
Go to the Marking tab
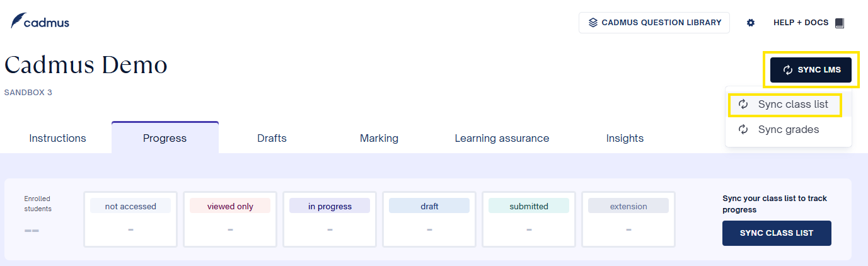pyautogui.click(x=379, y=138)
